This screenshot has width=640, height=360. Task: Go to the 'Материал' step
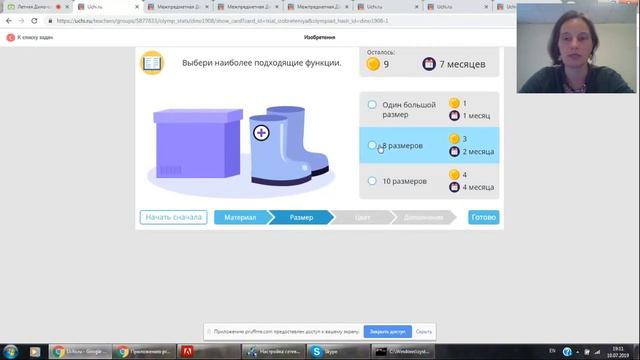click(x=241, y=217)
